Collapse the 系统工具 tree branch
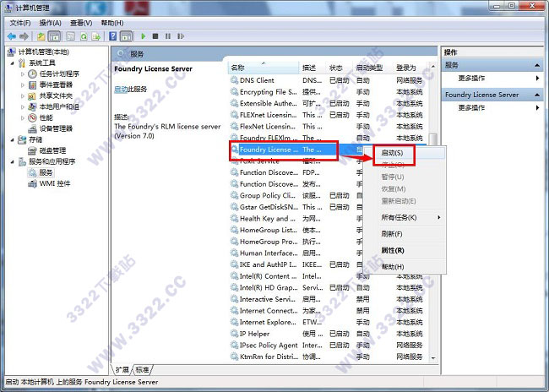 click(13, 63)
